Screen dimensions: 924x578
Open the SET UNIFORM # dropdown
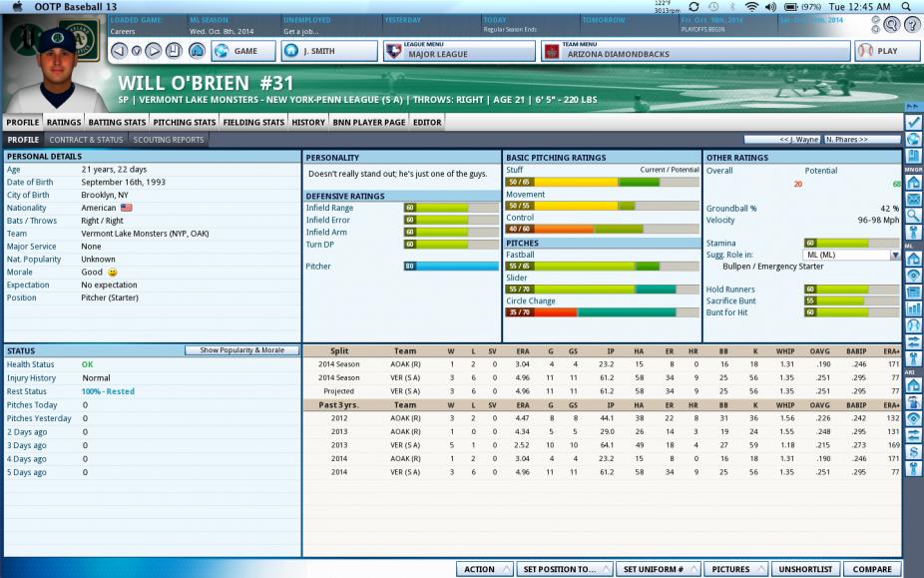point(659,569)
